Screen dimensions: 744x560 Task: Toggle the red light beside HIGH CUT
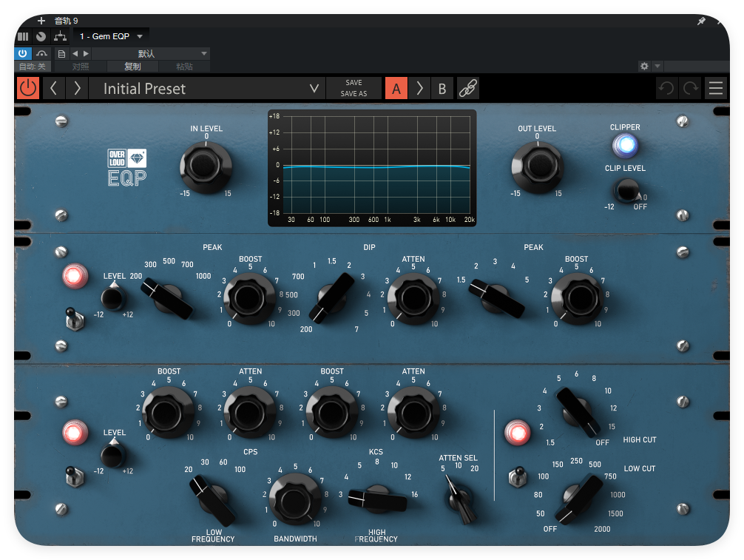tap(517, 432)
